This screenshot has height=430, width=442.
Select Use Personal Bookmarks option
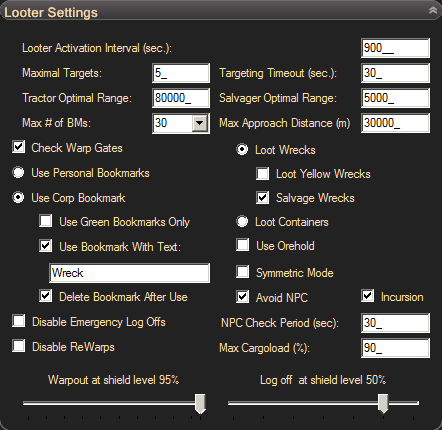tap(18, 172)
